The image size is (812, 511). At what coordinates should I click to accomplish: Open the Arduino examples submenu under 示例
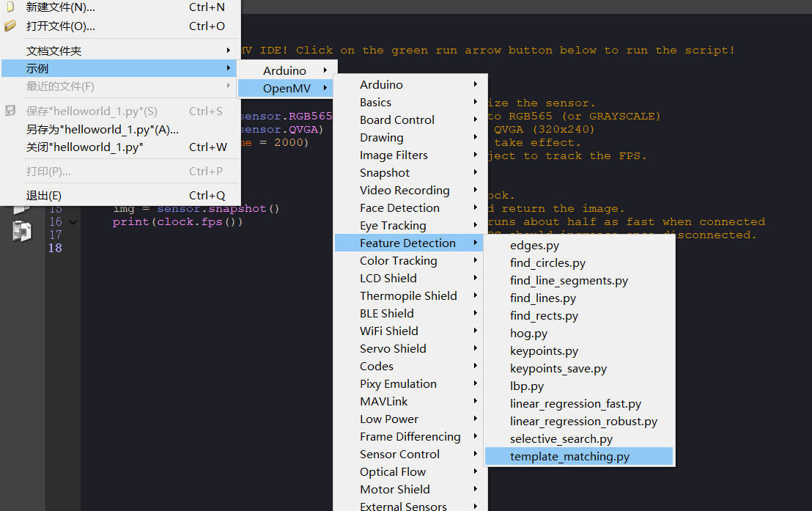287,70
